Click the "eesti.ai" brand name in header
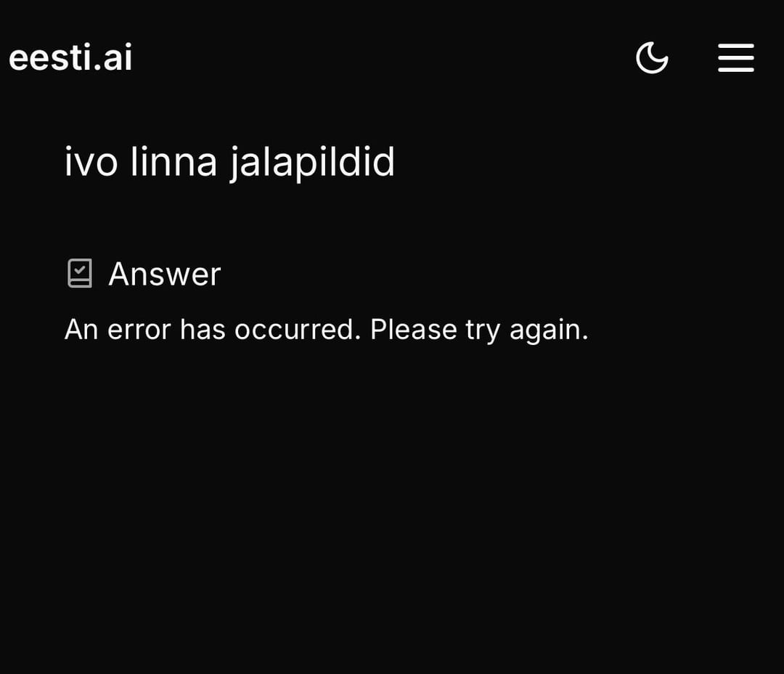784x674 pixels. click(70, 58)
